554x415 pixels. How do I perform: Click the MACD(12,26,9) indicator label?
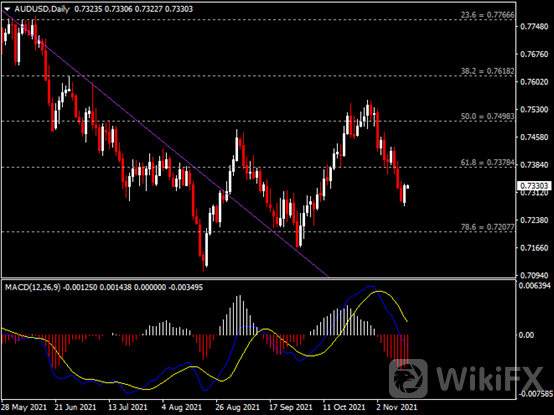(x=33, y=287)
